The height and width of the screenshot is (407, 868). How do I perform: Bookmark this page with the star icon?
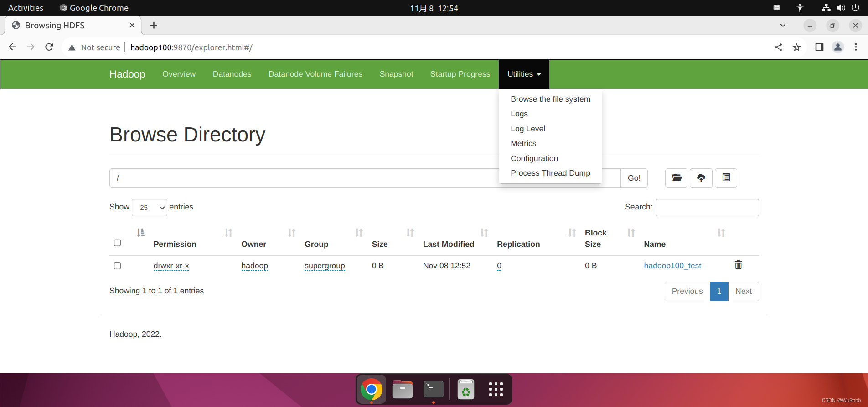click(796, 47)
